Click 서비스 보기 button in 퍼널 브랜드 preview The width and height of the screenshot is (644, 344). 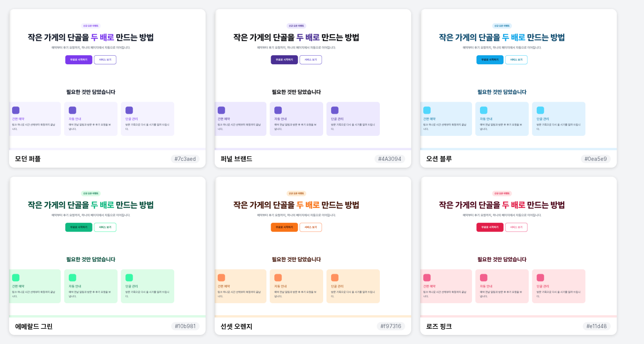(311, 60)
